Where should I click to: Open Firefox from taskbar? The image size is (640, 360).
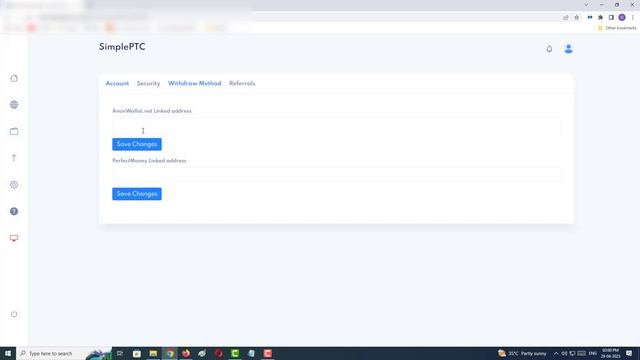pos(186,353)
